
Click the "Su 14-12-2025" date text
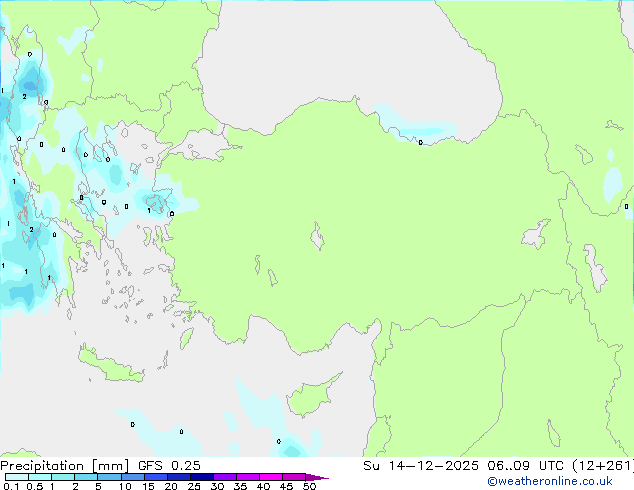click(421, 466)
